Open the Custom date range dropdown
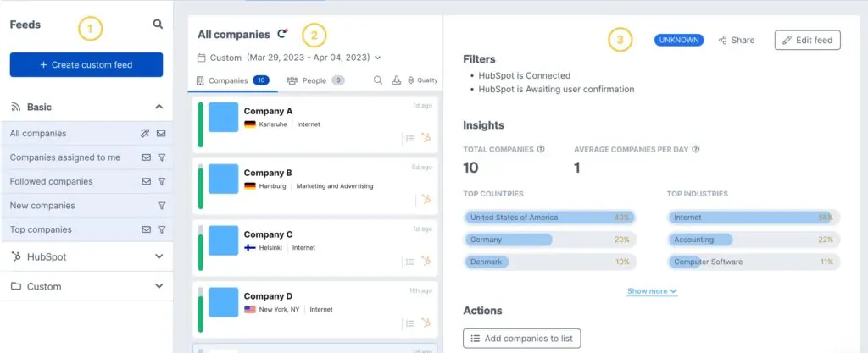The height and width of the screenshot is (353, 868). pyautogui.click(x=290, y=58)
